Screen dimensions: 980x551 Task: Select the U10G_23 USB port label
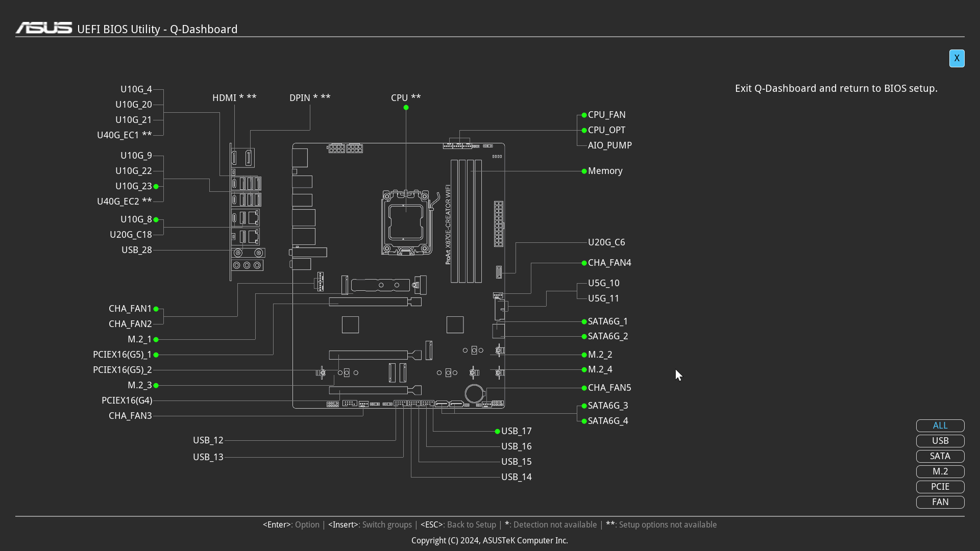133,186
